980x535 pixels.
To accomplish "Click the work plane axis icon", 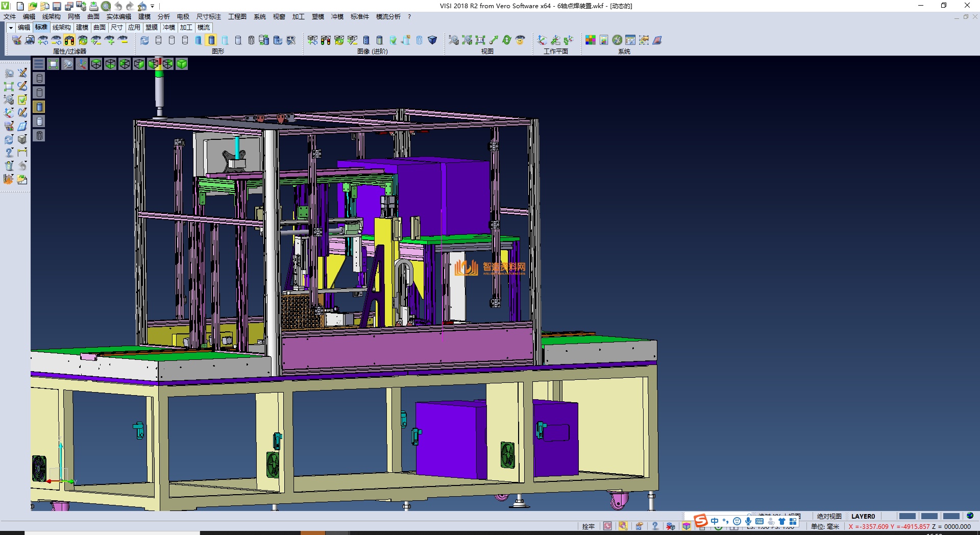I will [542, 40].
